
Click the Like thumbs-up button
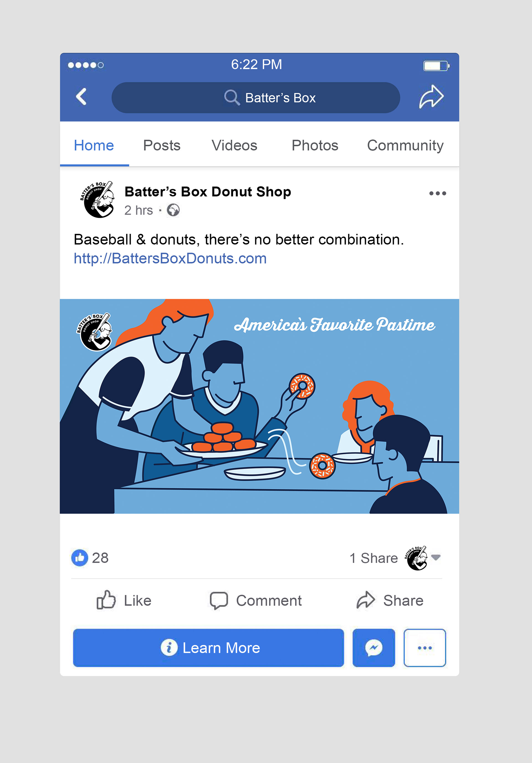[124, 600]
